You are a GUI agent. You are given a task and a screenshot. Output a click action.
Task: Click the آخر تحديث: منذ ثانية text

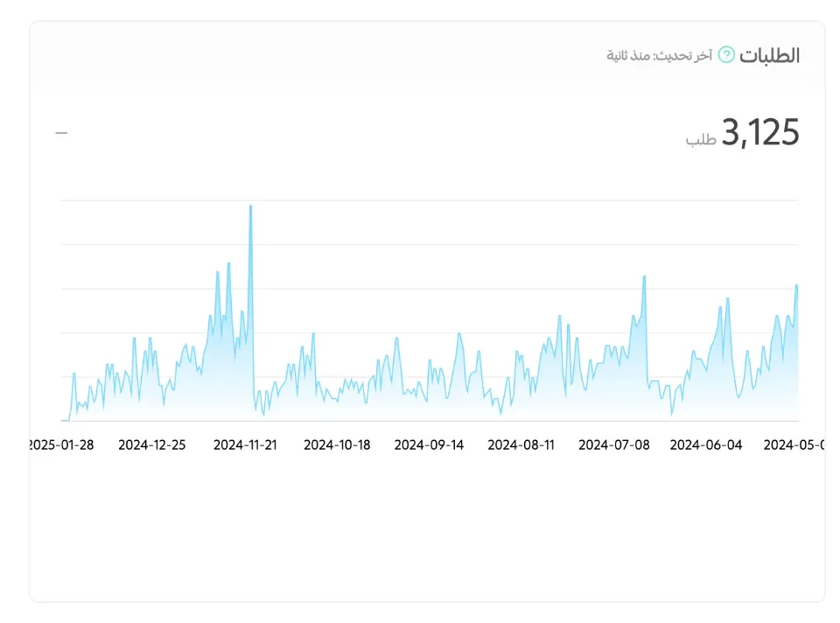[660, 55]
